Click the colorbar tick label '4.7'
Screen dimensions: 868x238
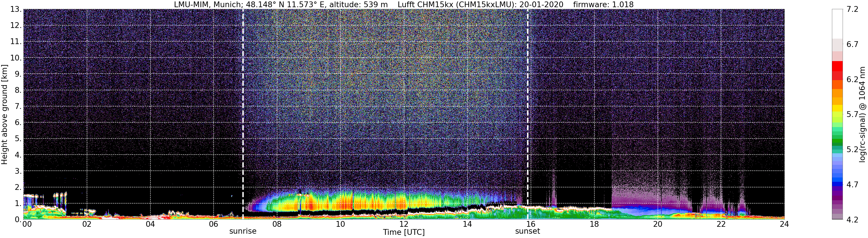852,184
